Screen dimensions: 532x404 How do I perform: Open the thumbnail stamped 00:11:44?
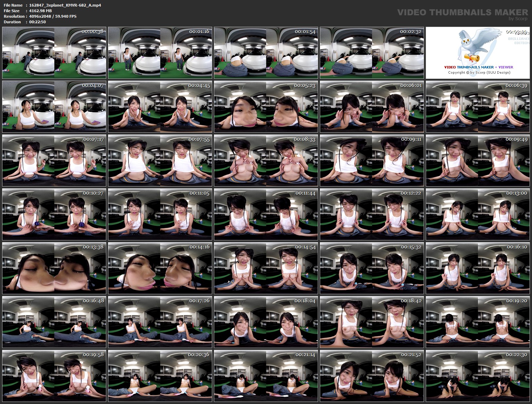click(x=265, y=215)
